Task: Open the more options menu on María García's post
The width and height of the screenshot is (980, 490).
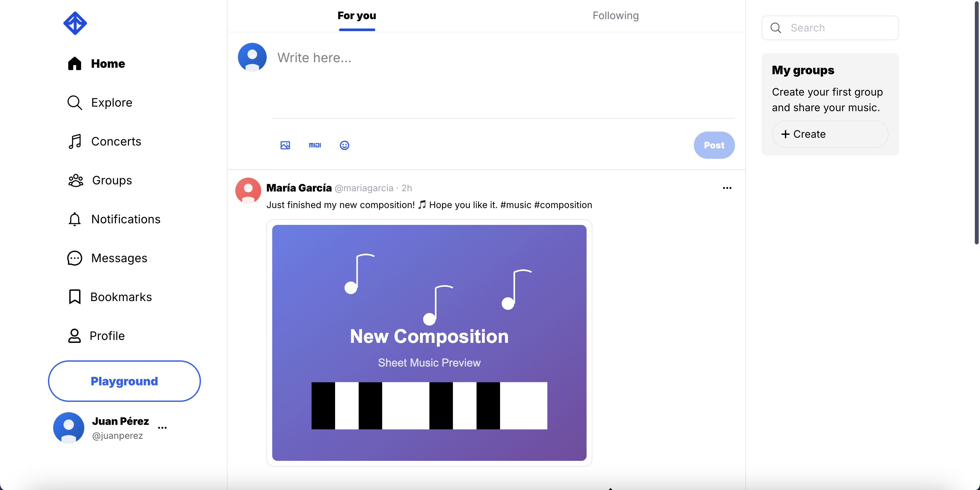Action: tap(727, 188)
